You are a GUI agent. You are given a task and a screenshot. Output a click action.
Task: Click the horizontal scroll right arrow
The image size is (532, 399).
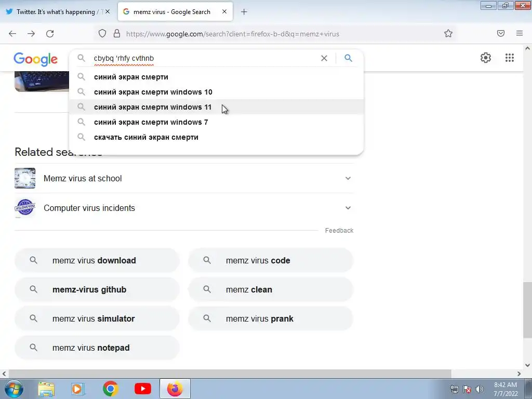519,374
